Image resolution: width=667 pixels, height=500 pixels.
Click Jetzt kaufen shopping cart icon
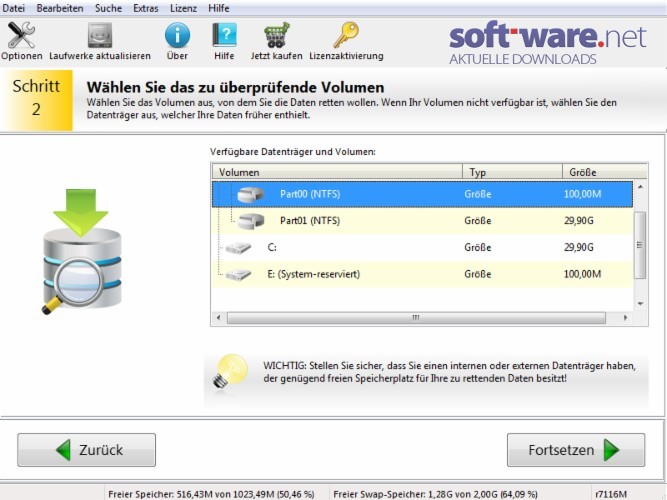276,35
